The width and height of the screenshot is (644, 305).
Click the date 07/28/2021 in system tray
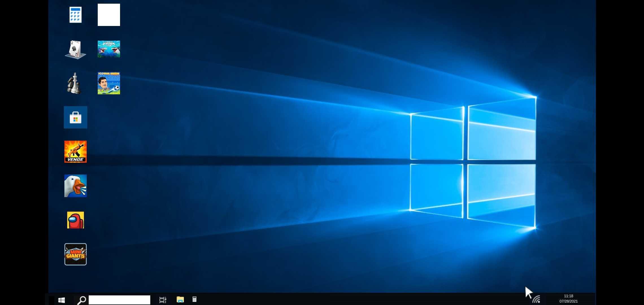pos(568,301)
